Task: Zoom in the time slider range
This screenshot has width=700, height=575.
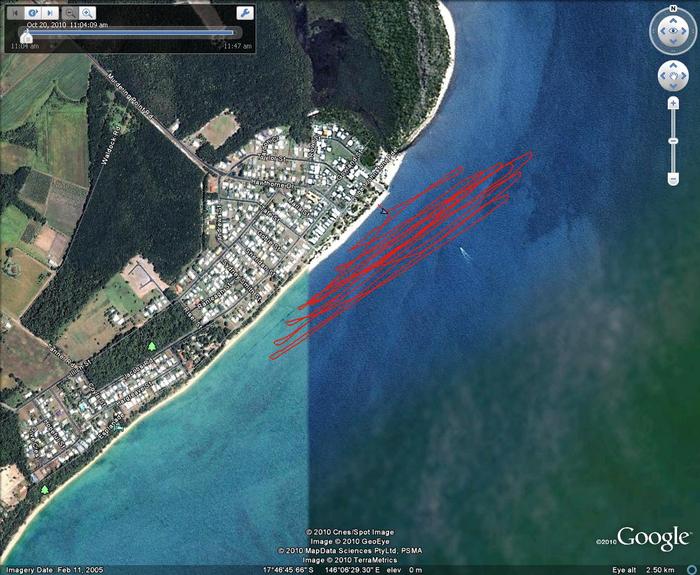Action: (x=88, y=13)
